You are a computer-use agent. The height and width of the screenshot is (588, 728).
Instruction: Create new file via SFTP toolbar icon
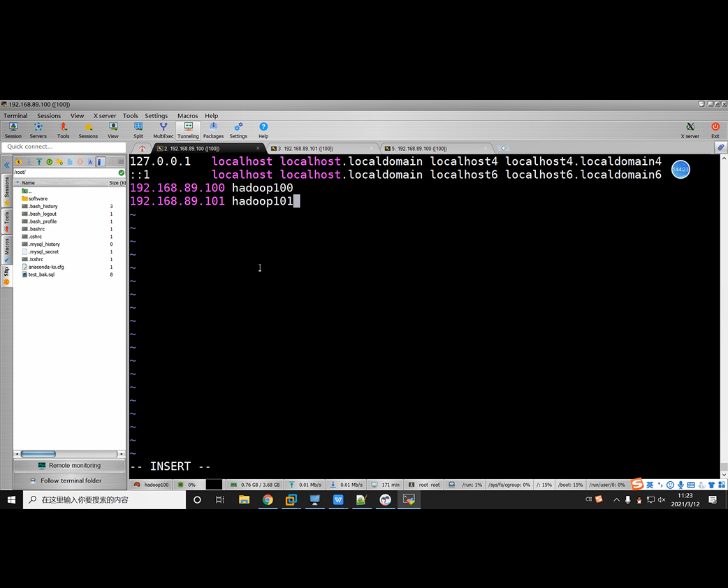(70, 162)
